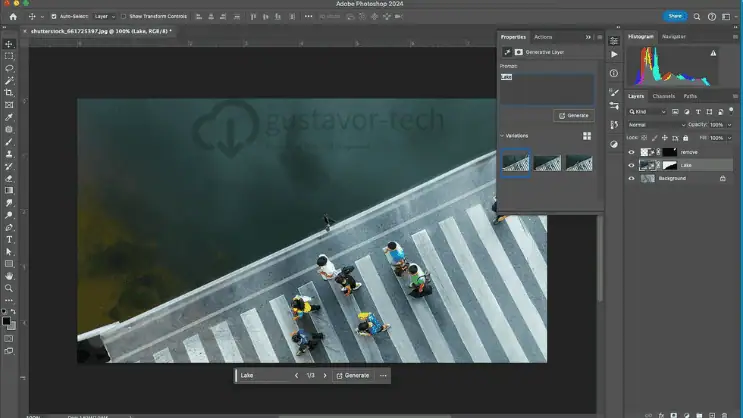Open the Info panel icon
This screenshot has height=418, width=743.
614,73
